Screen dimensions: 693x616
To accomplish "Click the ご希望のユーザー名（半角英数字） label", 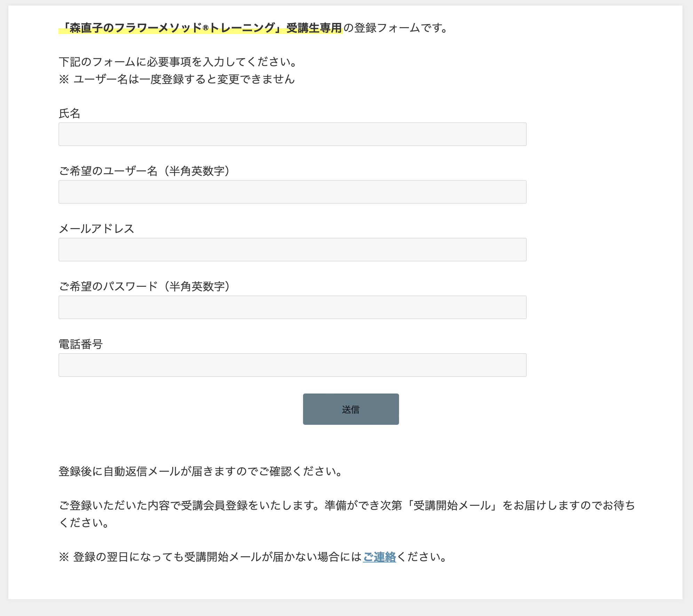I will [x=144, y=171].
